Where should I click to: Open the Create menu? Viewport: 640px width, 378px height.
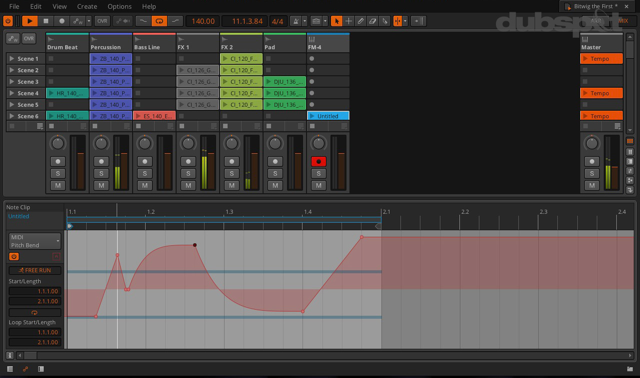[x=87, y=7]
